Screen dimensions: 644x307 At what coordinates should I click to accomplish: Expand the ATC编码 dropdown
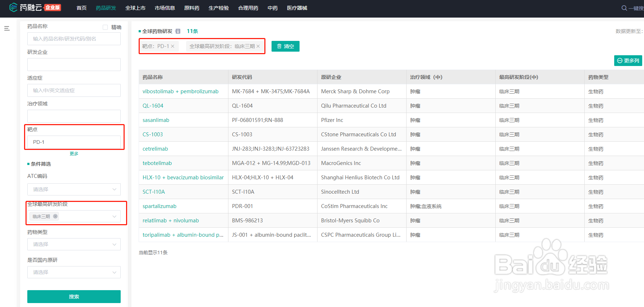(74, 189)
